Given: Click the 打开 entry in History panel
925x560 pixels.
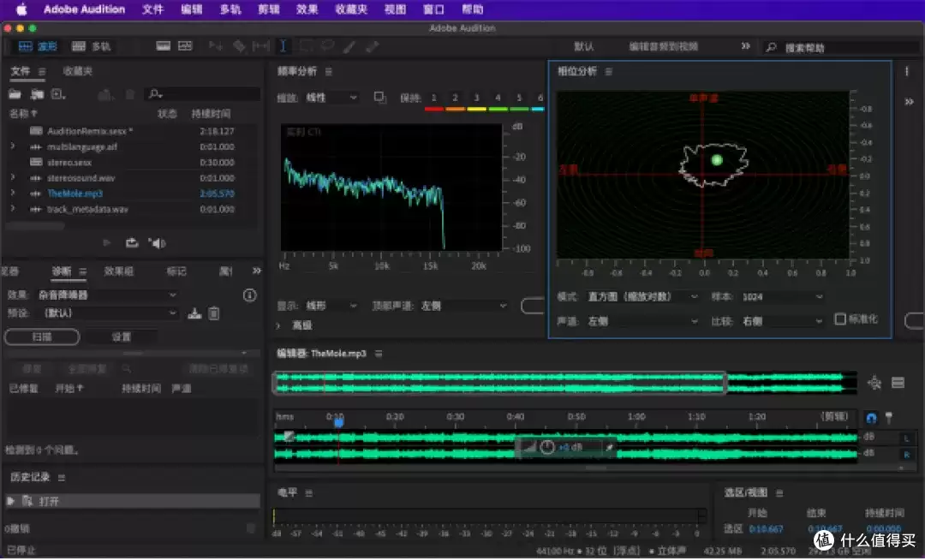Looking at the screenshot, I should (x=133, y=502).
